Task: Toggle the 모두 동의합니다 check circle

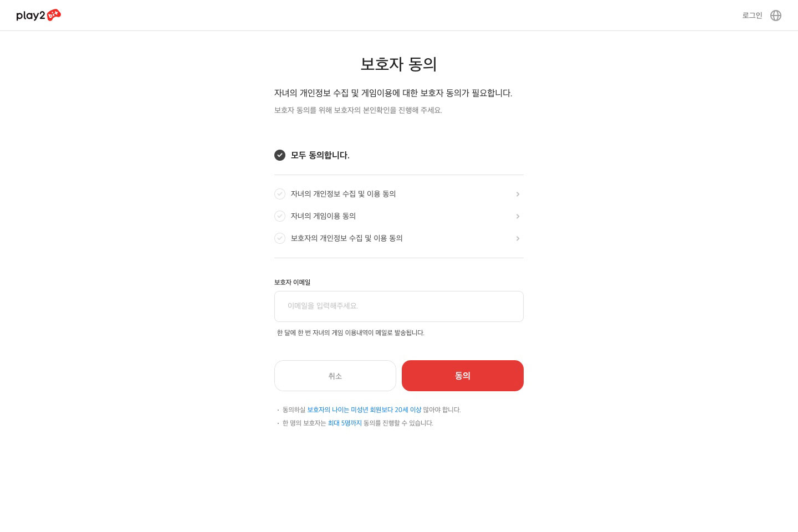Action: click(x=280, y=155)
